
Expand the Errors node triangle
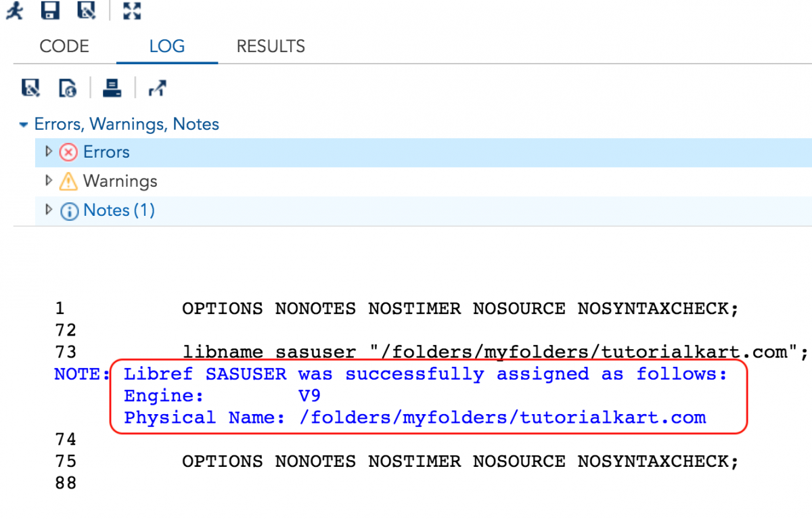48,152
